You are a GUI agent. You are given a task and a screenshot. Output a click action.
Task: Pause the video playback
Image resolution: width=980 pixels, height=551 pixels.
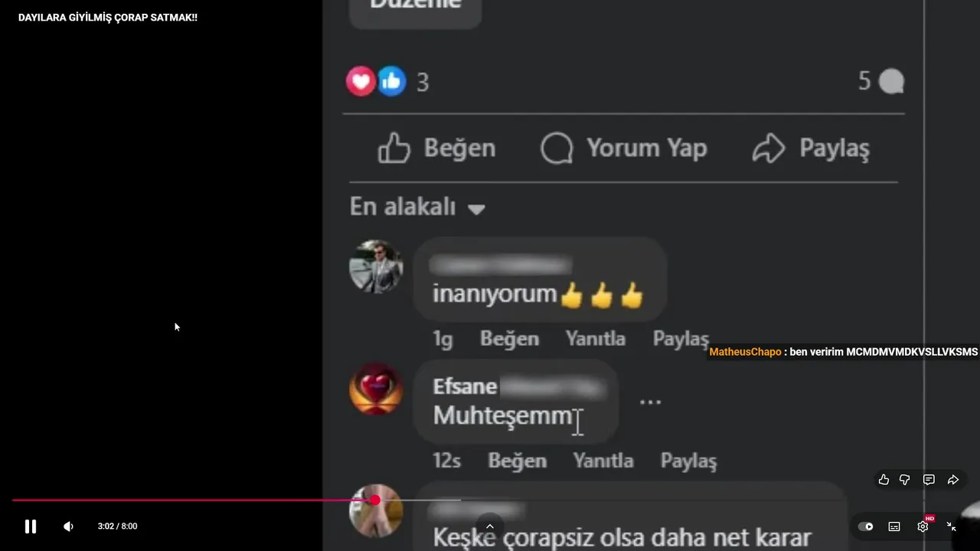pyautogui.click(x=31, y=526)
